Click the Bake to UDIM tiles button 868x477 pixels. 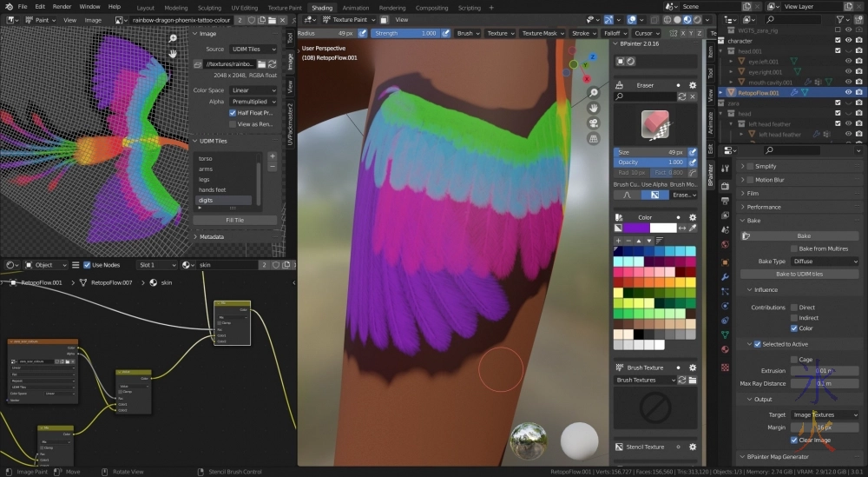click(799, 274)
